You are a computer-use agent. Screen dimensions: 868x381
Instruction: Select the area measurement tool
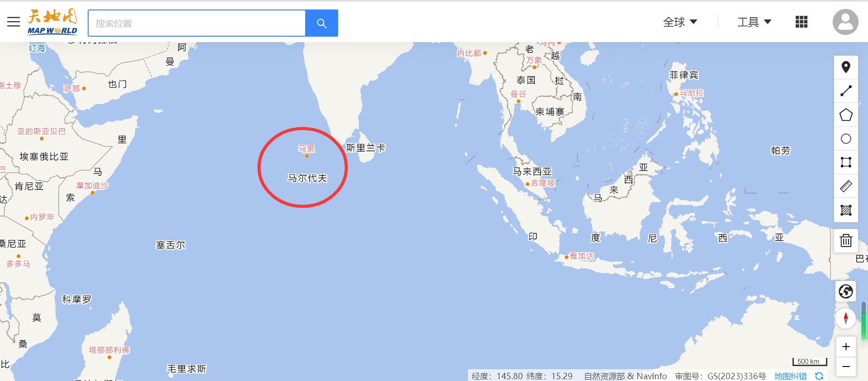(x=846, y=210)
